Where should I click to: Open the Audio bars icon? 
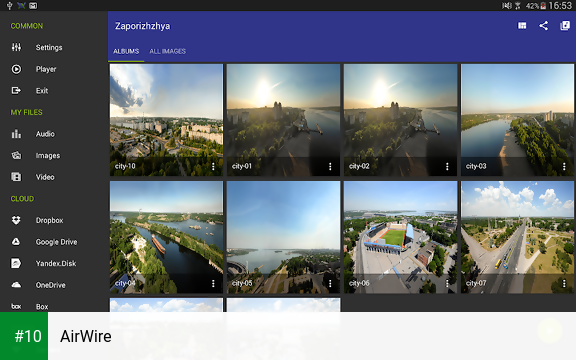[16, 134]
